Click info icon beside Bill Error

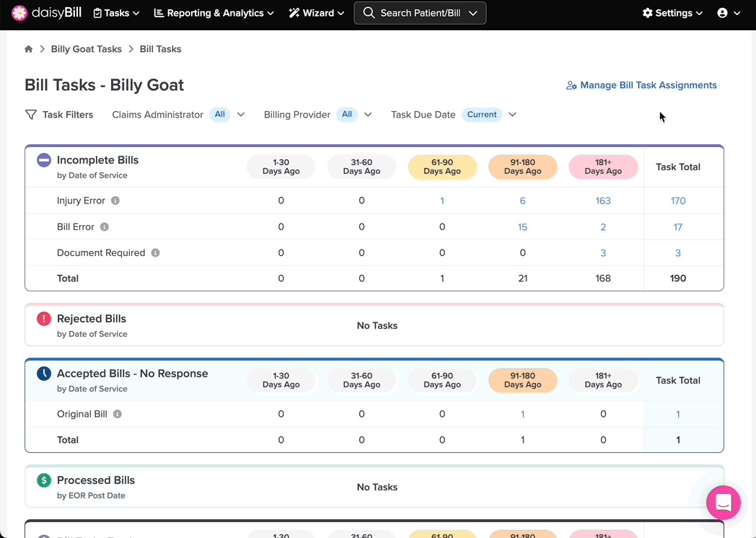[104, 226]
